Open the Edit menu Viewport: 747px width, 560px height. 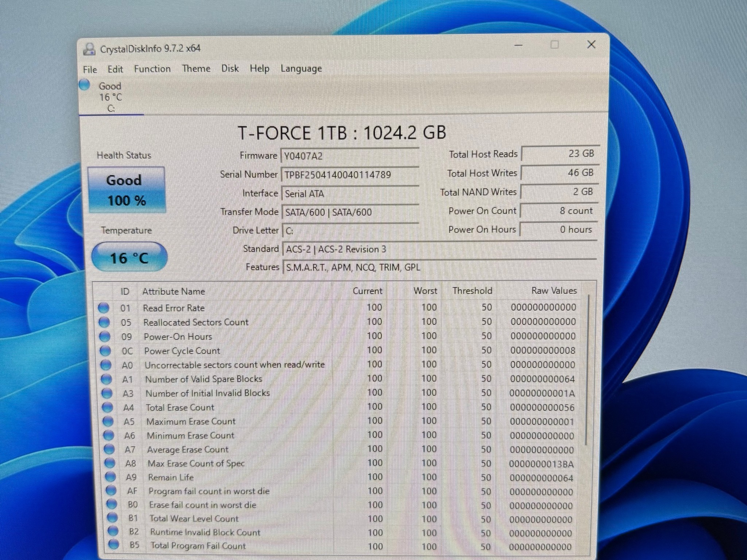coord(115,69)
